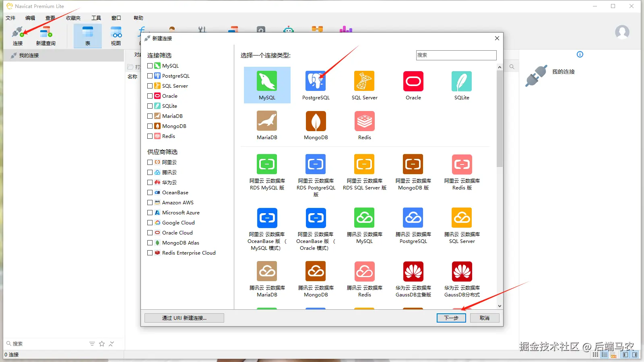Switch to list view in status bar

(x=605, y=355)
